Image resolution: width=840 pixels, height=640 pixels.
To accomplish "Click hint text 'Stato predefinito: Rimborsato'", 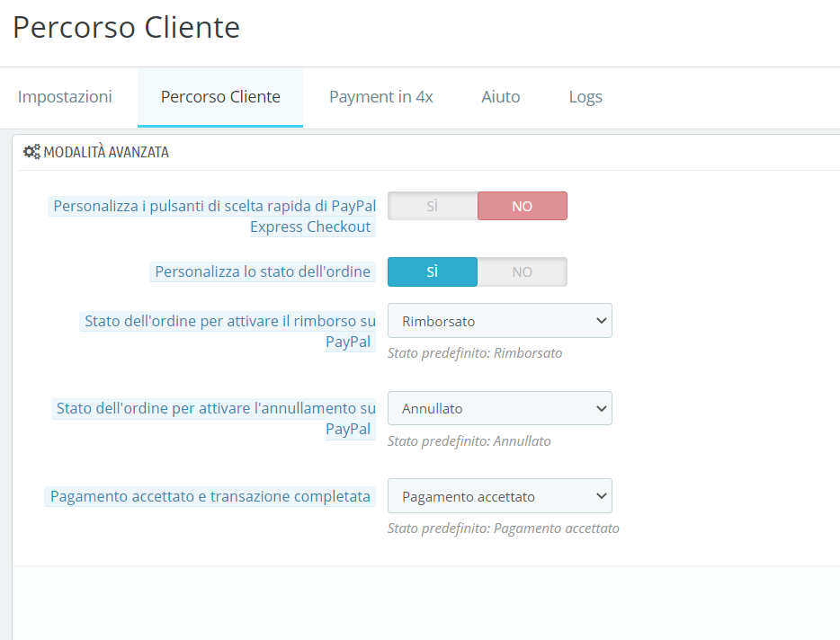I will (x=475, y=353).
